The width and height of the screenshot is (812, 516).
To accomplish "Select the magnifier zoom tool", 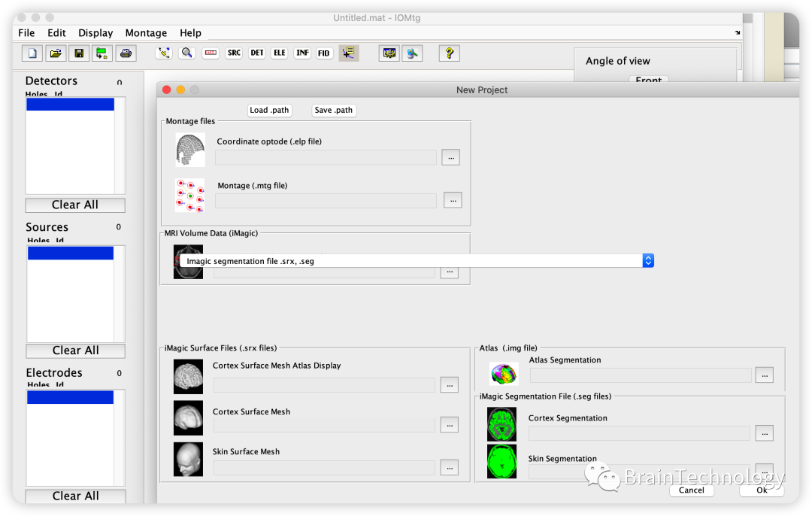I will [x=187, y=53].
